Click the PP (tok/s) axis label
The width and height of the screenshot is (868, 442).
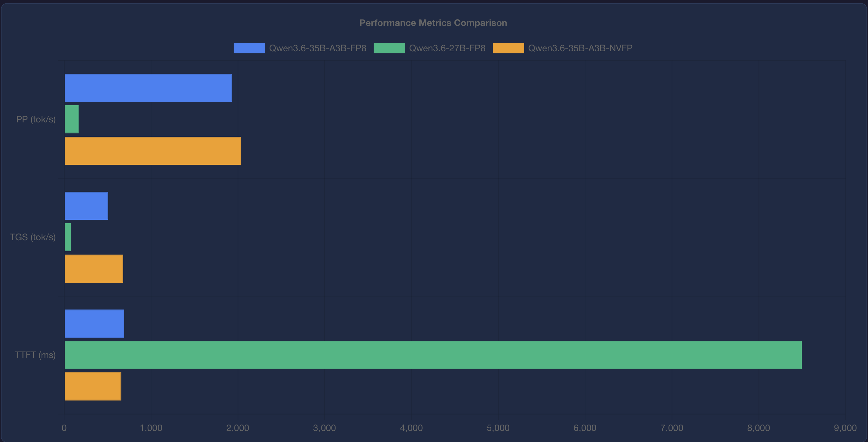36,119
